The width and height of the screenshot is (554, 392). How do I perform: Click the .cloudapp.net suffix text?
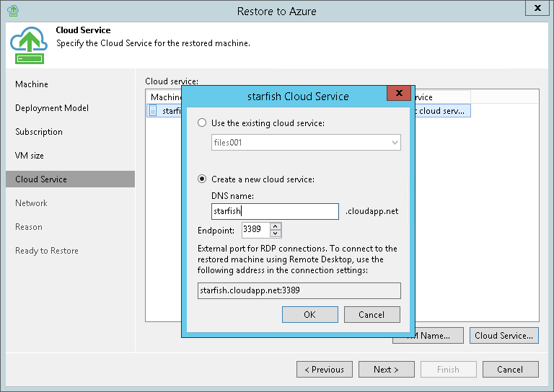point(372,211)
